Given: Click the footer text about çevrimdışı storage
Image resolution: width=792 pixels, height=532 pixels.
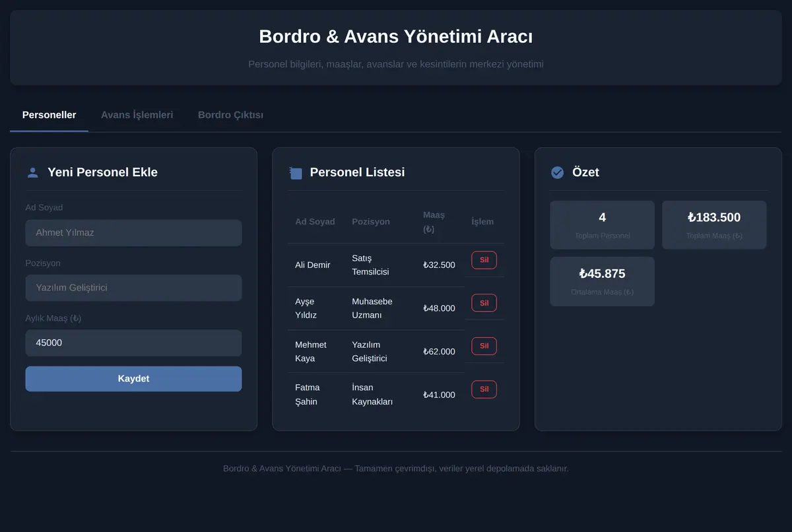Looking at the screenshot, I should [396, 469].
